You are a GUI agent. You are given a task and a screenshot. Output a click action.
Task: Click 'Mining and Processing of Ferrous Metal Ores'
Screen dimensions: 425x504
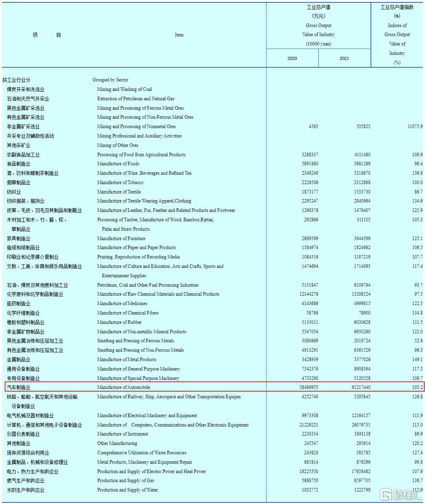click(x=140, y=108)
